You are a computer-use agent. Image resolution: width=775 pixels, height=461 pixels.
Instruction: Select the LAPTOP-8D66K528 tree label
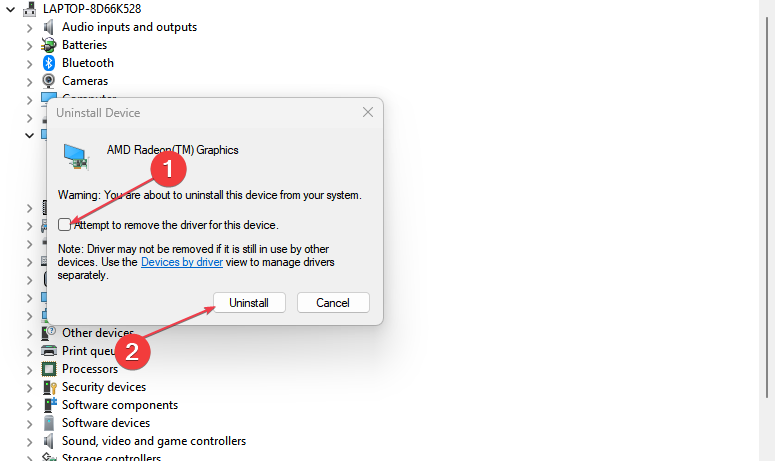tap(92, 9)
